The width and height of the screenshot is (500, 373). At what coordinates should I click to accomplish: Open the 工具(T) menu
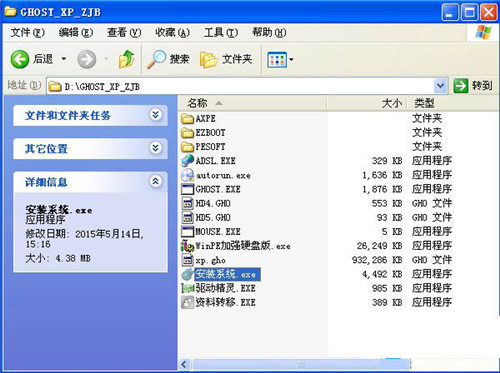point(221,33)
